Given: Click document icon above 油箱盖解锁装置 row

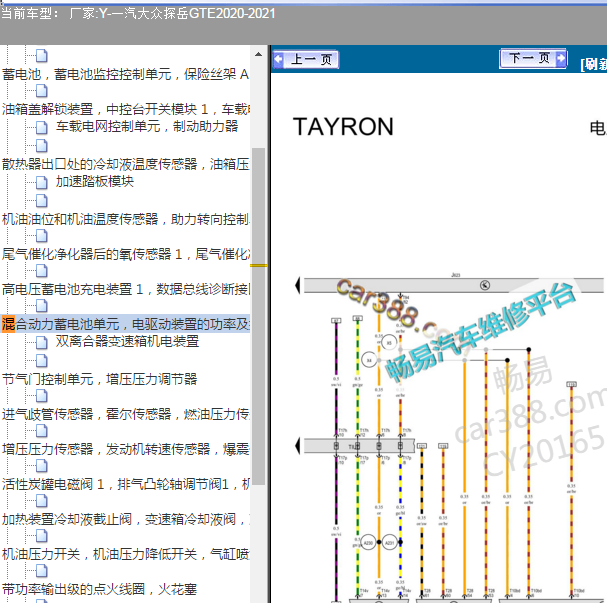Looking at the screenshot, I should click(42, 91).
